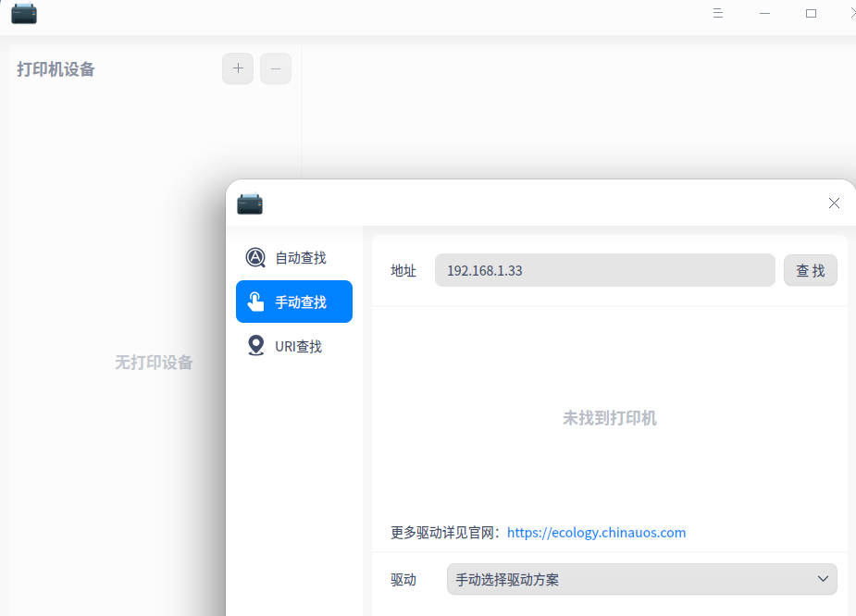Open the hamburger menu in the titlebar
This screenshot has height=616, width=856.
click(x=717, y=13)
